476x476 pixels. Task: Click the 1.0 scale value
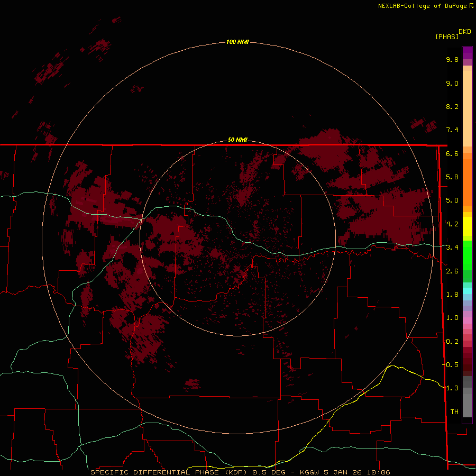(x=452, y=318)
